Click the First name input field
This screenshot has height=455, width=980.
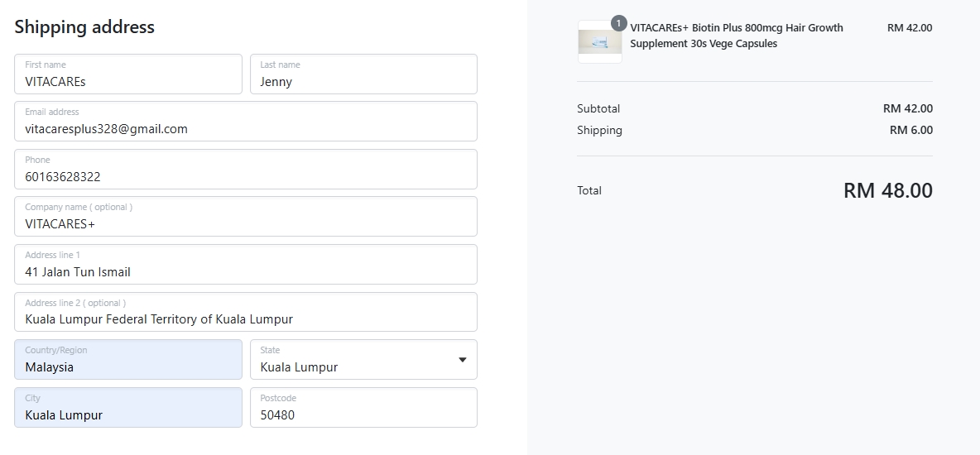click(x=128, y=74)
